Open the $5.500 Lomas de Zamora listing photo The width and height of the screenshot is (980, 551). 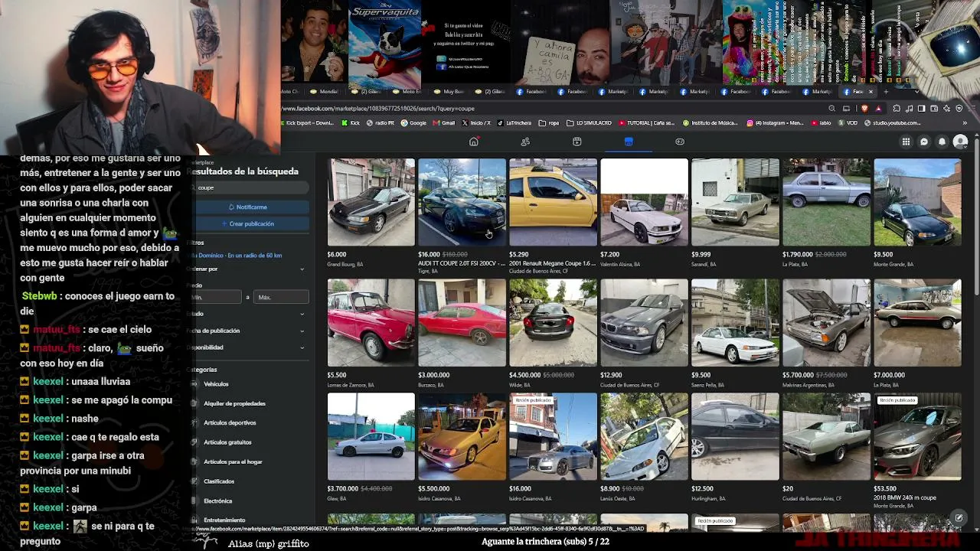[x=371, y=323]
